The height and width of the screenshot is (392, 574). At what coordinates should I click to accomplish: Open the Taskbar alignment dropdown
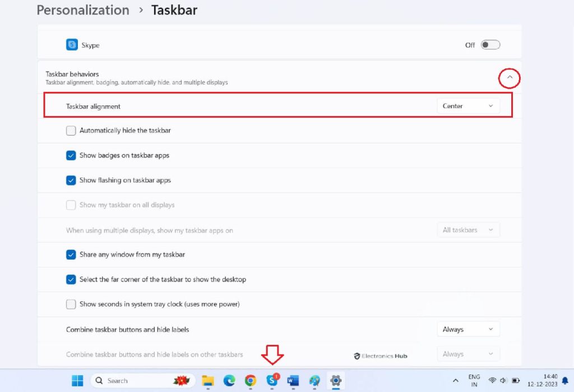pyautogui.click(x=468, y=105)
